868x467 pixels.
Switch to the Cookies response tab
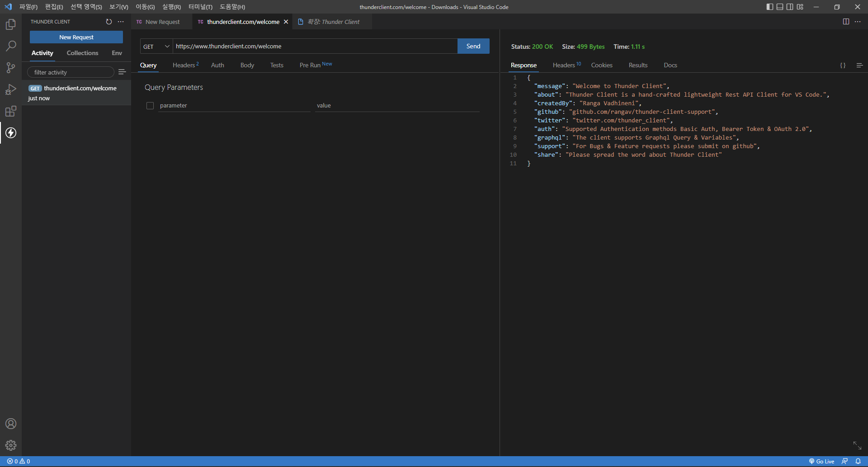pyautogui.click(x=602, y=65)
